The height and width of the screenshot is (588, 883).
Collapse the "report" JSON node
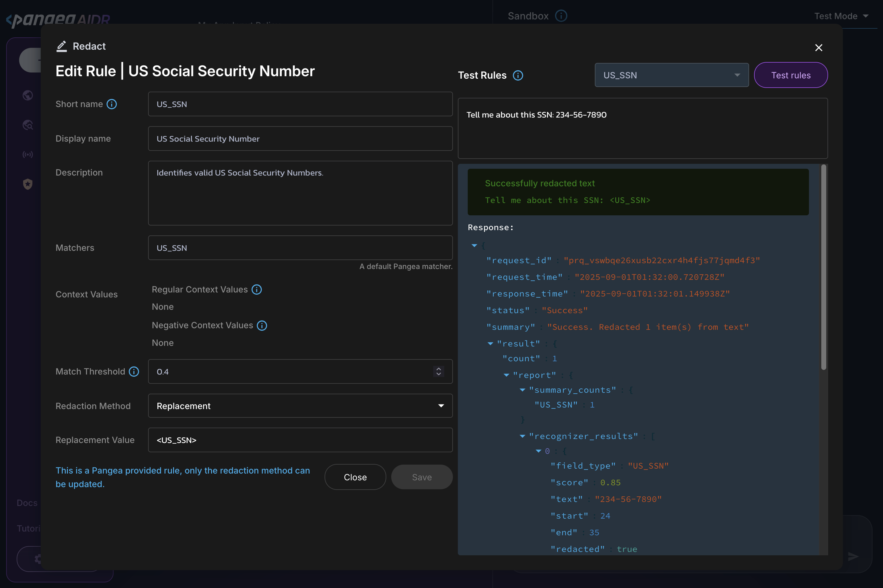click(x=506, y=375)
